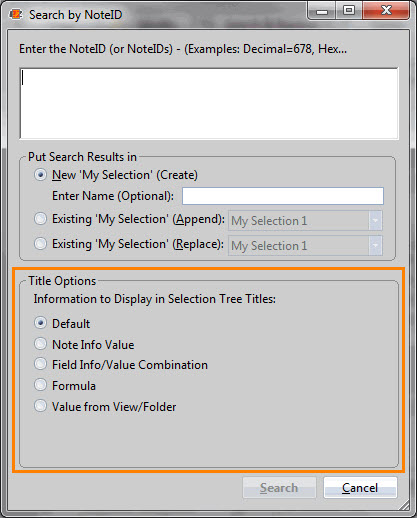Focus the Enter Name (Optional) field
Viewport: 417px width, 518px height.
click(x=283, y=196)
